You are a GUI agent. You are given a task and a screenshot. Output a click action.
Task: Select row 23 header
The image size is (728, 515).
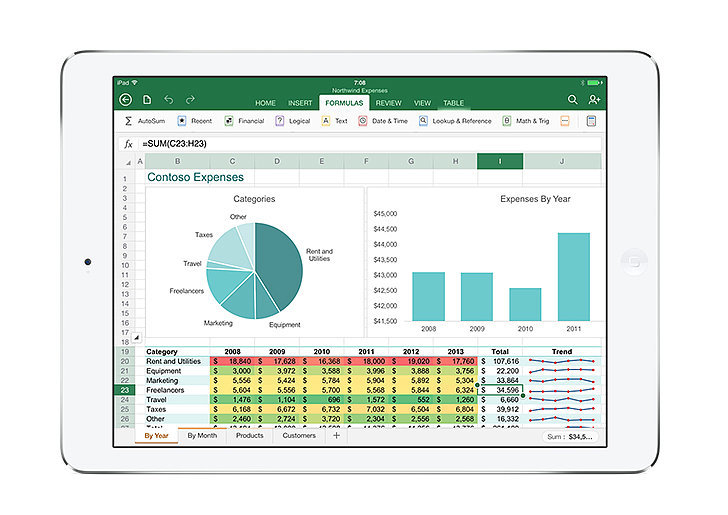[124, 390]
